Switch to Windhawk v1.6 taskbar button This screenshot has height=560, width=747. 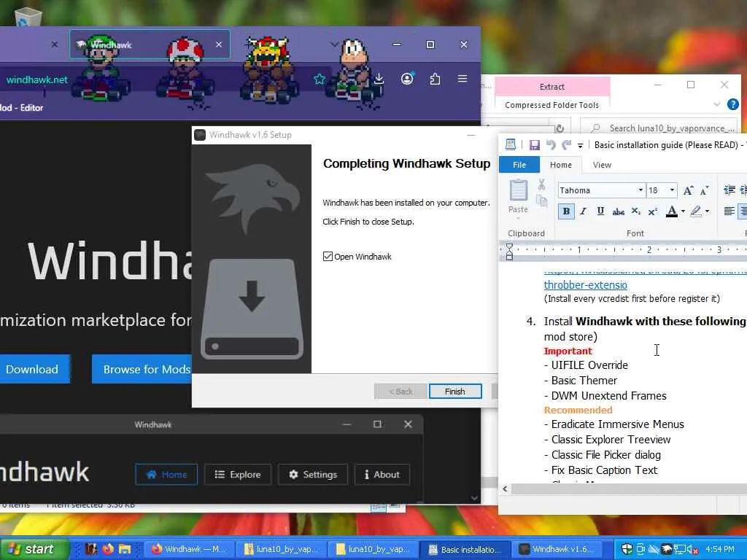pyautogui.click(x=558, y=549)
